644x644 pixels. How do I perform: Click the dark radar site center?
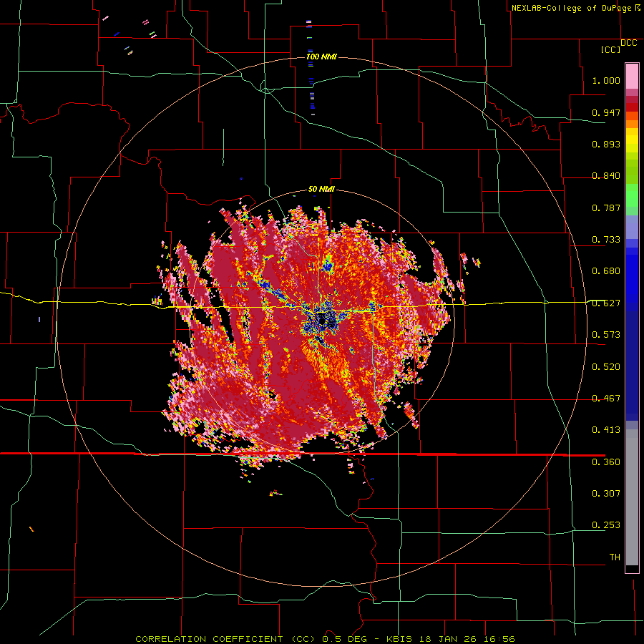pos(321,319)
